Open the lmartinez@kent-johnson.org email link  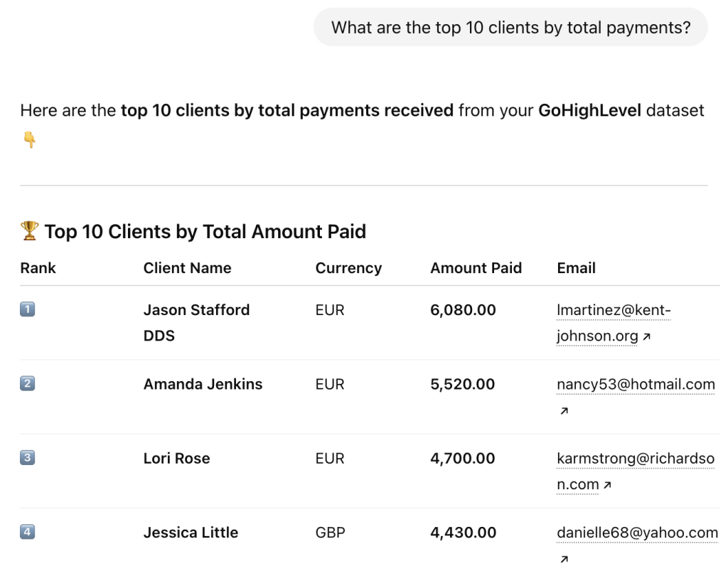point(614,311)
